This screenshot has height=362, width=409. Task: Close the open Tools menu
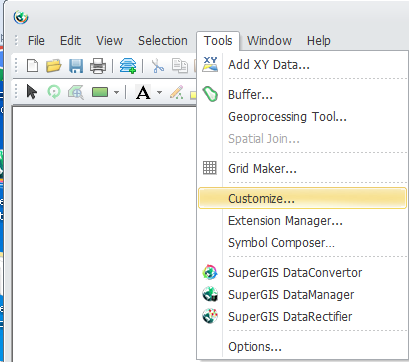tap(218, 41)
